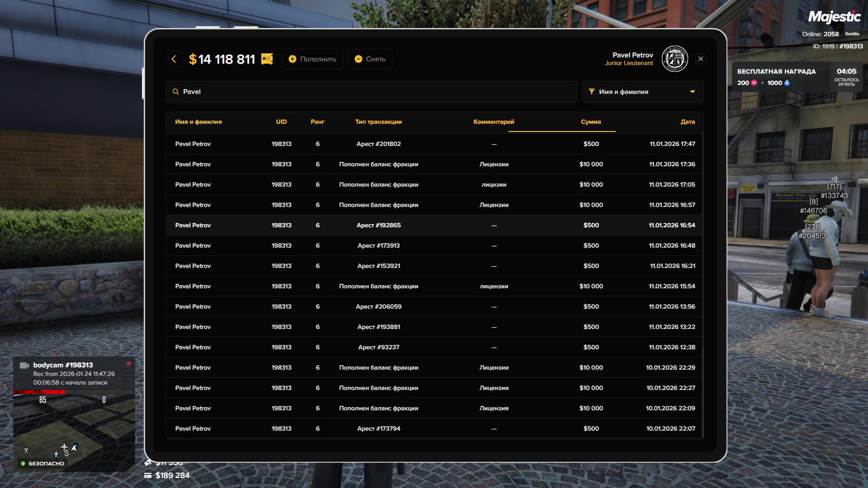Expand the filter dropdown arrow
Image resolution: width=868 pixels, height=488 pixels.
(x=693, y=92)
